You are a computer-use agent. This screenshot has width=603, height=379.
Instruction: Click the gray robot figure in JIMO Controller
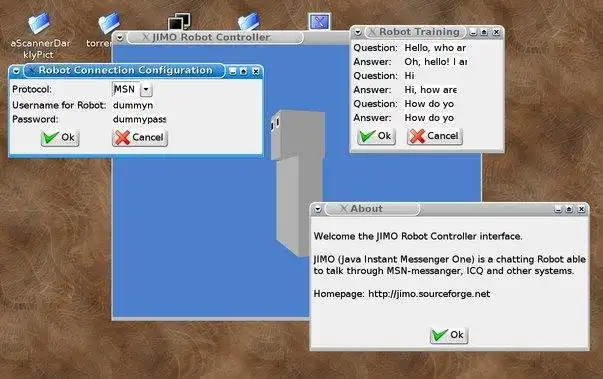pos(298,182)
